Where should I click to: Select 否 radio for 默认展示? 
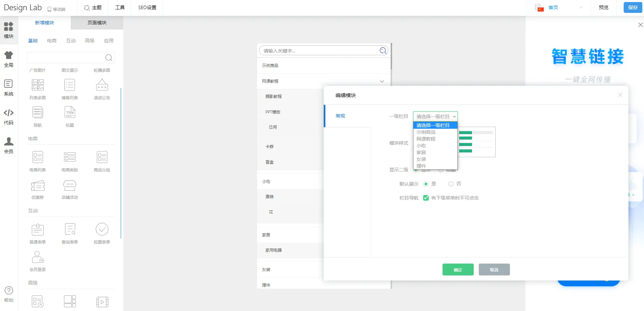tap(451, 184)
